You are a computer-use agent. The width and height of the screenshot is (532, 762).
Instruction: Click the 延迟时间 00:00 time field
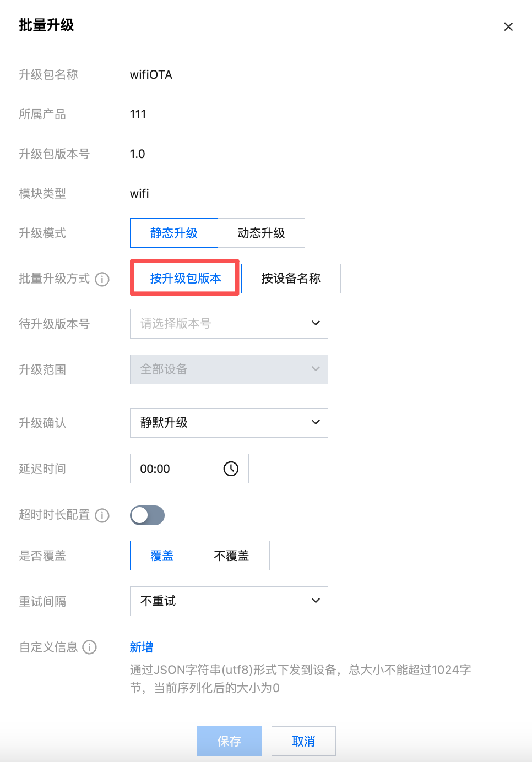[x=176, y=469]
